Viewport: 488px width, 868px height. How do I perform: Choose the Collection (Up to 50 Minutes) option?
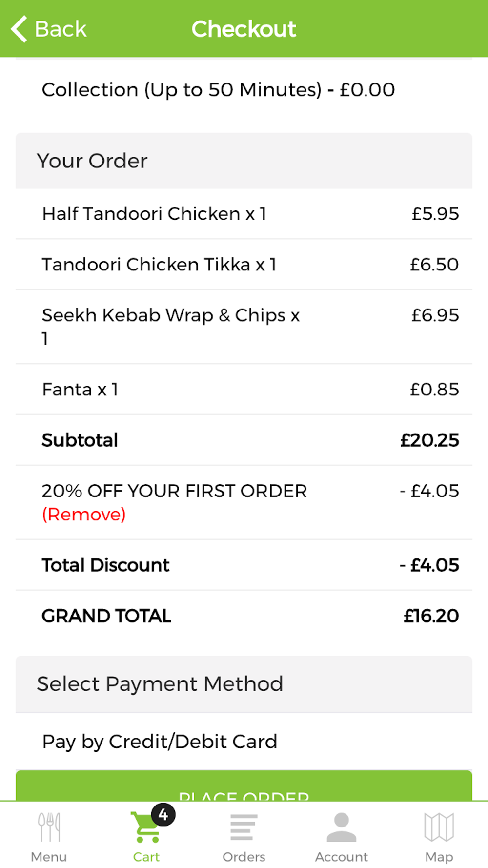[x=218, y=90]
